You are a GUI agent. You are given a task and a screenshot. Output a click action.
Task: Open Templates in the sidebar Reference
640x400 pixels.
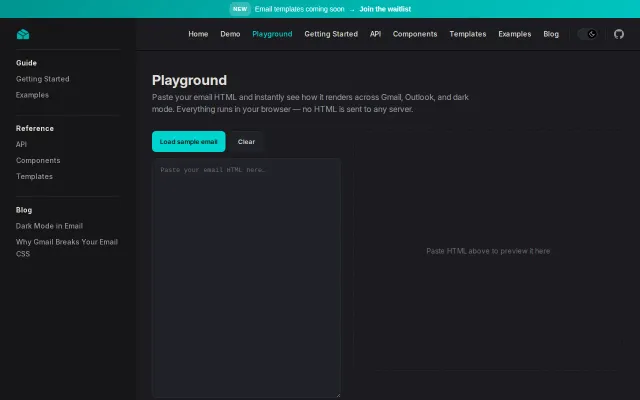click(x=34, y=176)
